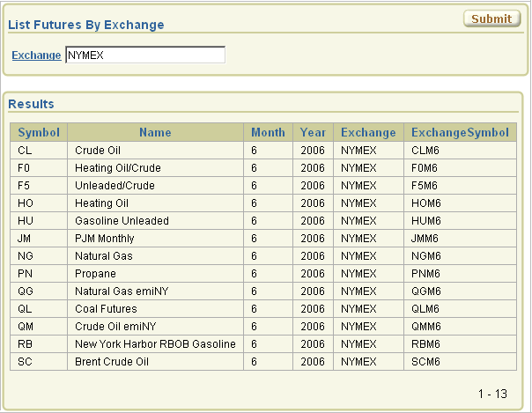Select the Propane name cell

pos(155,274)
